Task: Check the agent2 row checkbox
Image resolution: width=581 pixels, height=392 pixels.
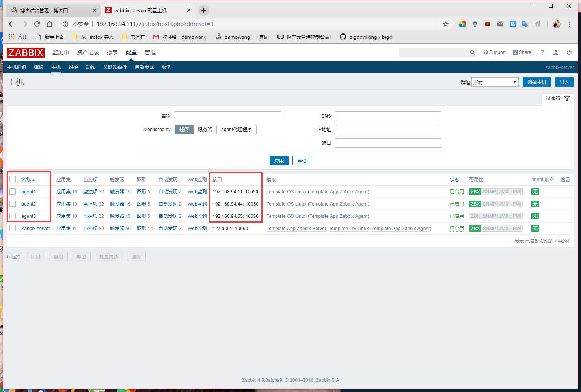Action: coord(13,204)
